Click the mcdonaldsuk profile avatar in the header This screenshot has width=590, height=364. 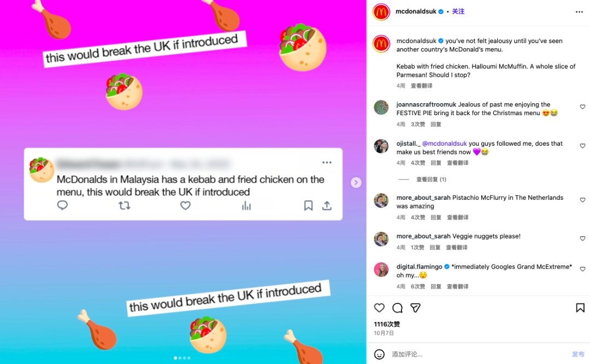[381, 12]
